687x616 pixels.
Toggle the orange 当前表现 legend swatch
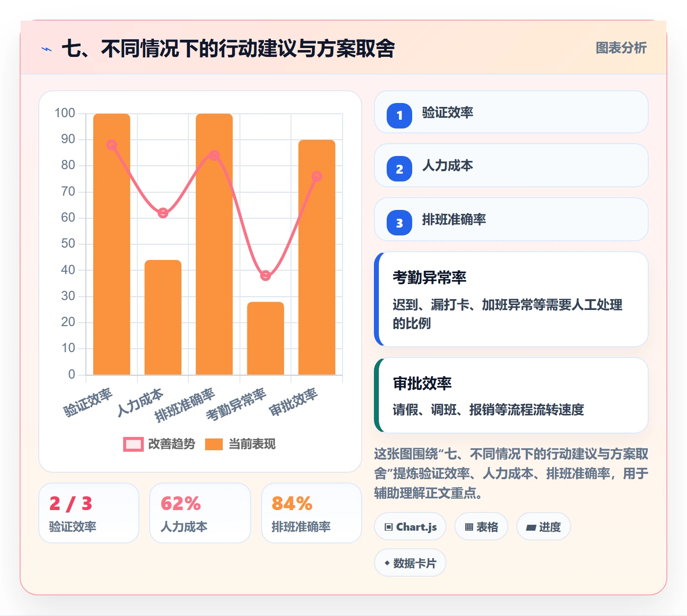point(214,444)
